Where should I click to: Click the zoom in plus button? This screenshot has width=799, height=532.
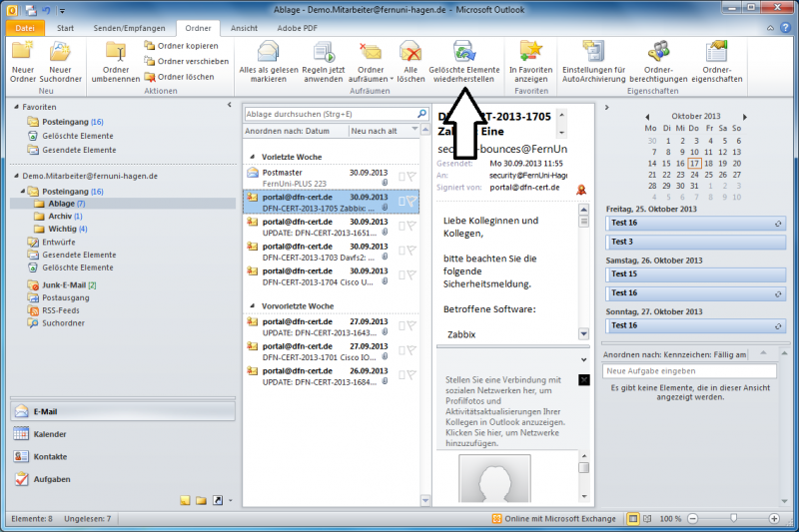click(x=774, y=519)
